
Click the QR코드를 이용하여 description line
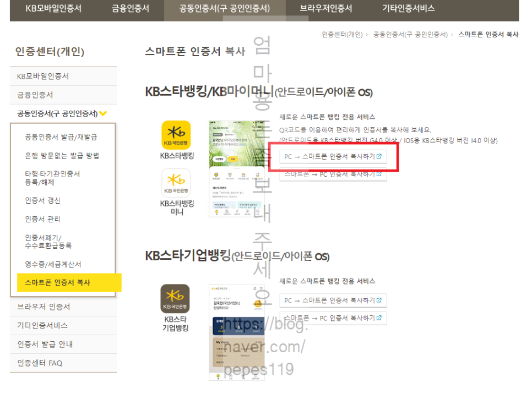click(355, 130)
